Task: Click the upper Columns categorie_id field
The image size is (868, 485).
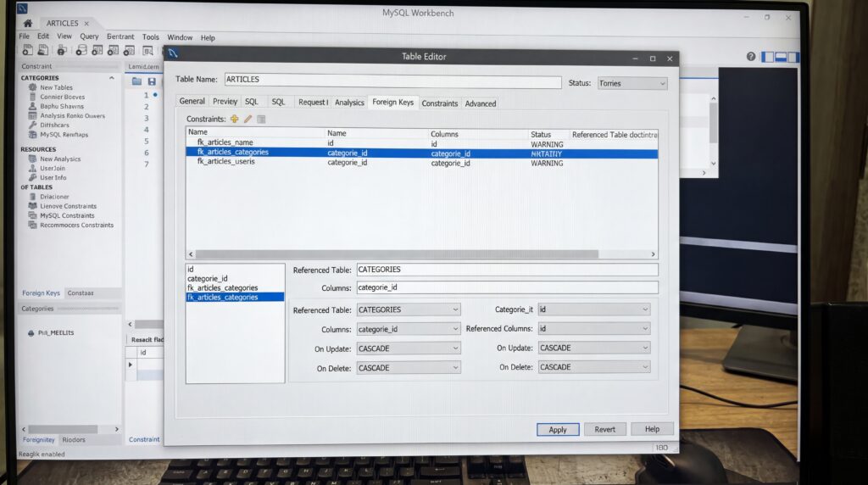Action: coord(507,287)
